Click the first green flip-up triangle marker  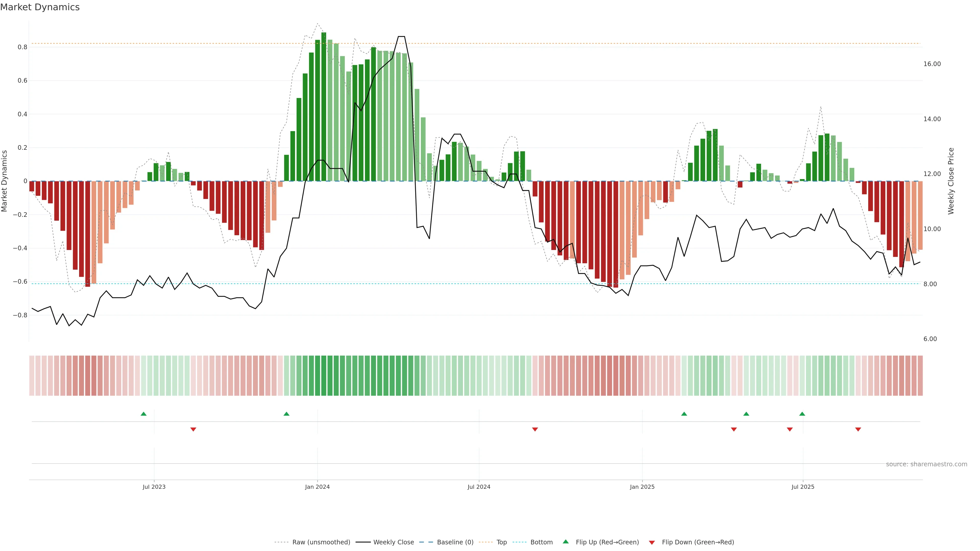(x=143, y=414)
